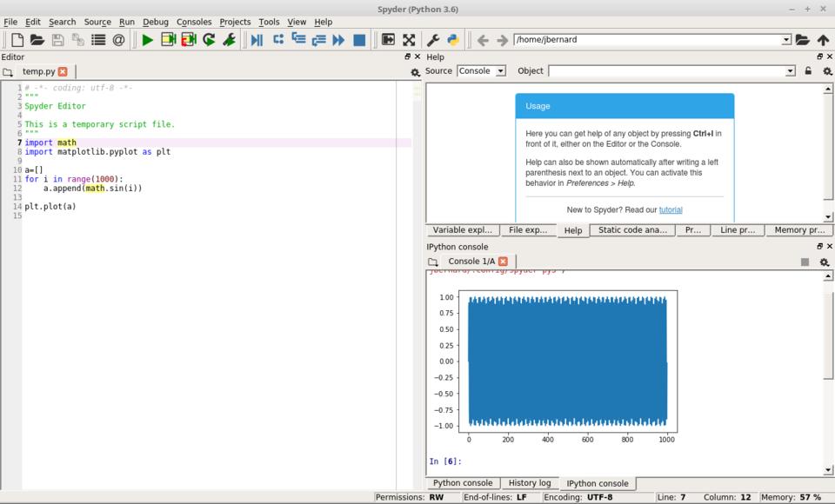Open the Source combo box in Help

(x=481, y=71)
